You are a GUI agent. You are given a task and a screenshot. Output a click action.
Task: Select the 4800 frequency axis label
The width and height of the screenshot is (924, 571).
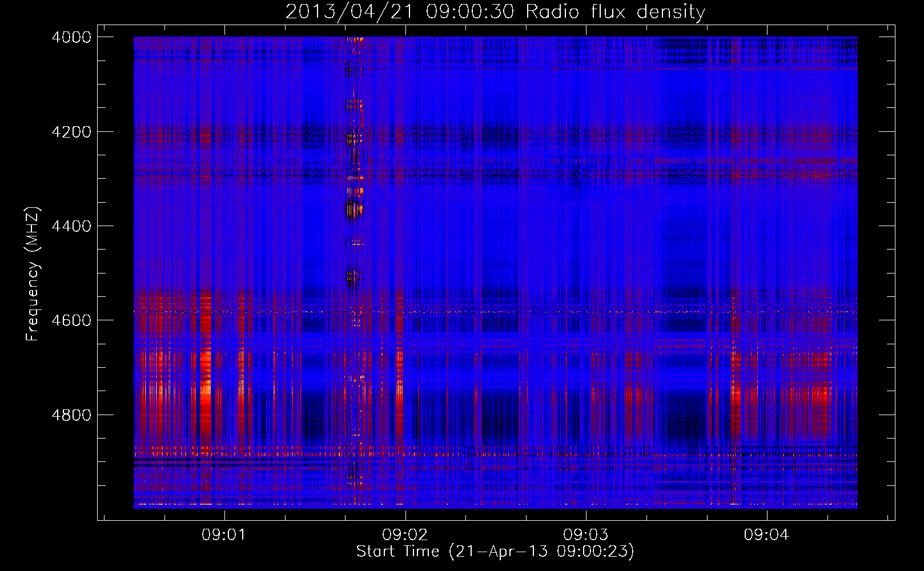(71, 415)
